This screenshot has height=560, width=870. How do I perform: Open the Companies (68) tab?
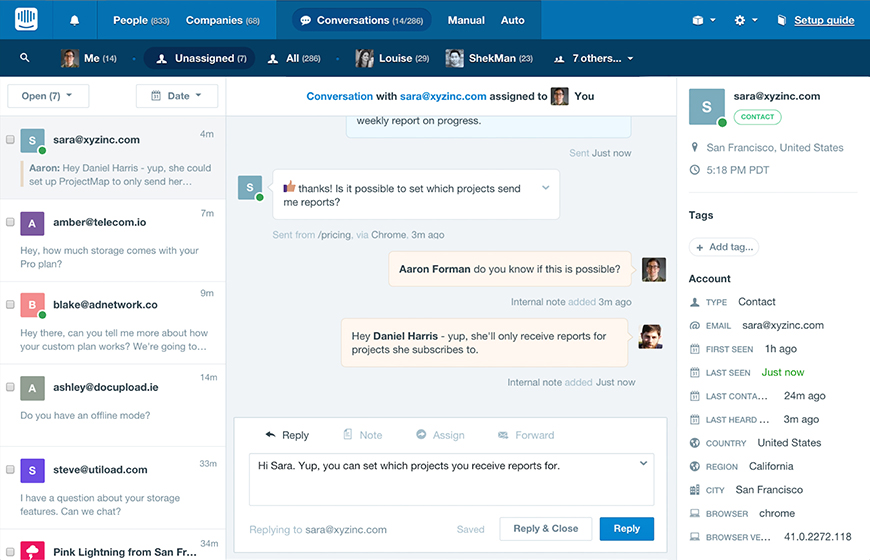[x=222, y=21]
